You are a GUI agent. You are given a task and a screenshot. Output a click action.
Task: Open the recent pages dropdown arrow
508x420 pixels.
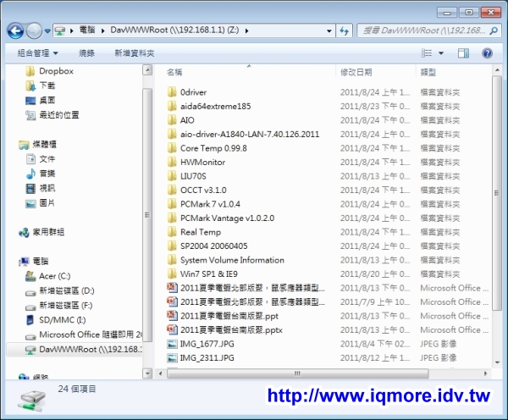(47, 31)
